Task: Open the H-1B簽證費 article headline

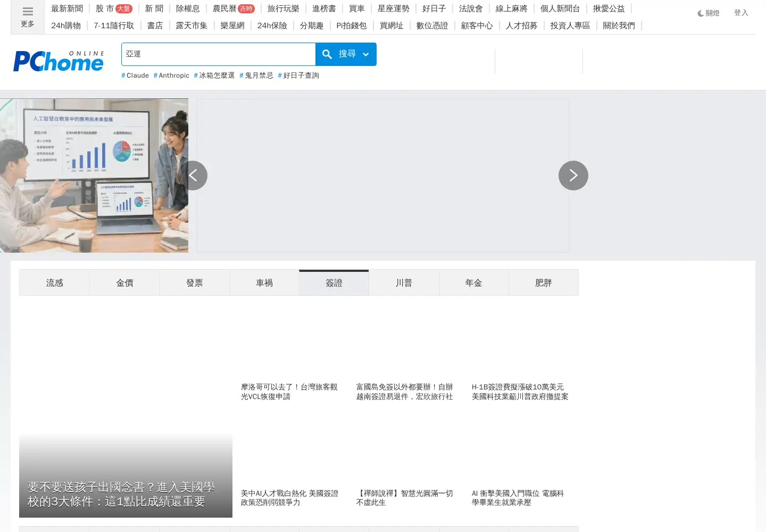Action: coord(520,392)
